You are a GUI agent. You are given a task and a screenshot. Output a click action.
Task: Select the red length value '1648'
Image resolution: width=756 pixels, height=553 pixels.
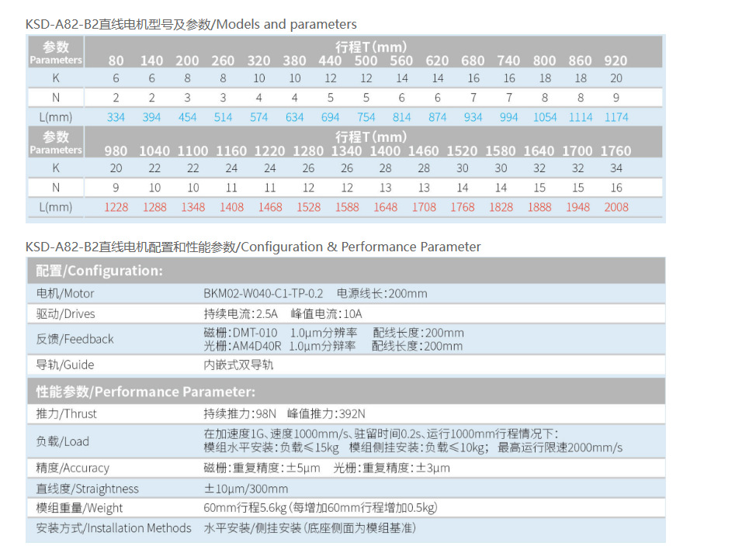tap(385, 207)
